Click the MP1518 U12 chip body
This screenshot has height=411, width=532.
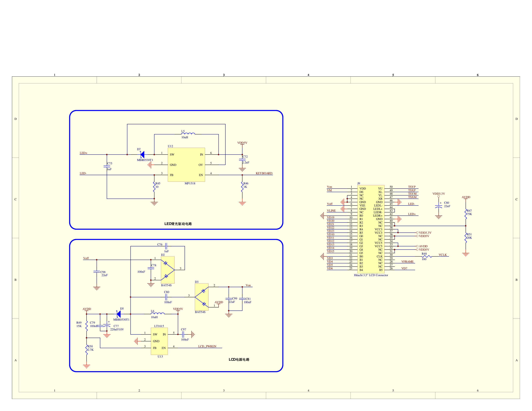click(186, 165)
